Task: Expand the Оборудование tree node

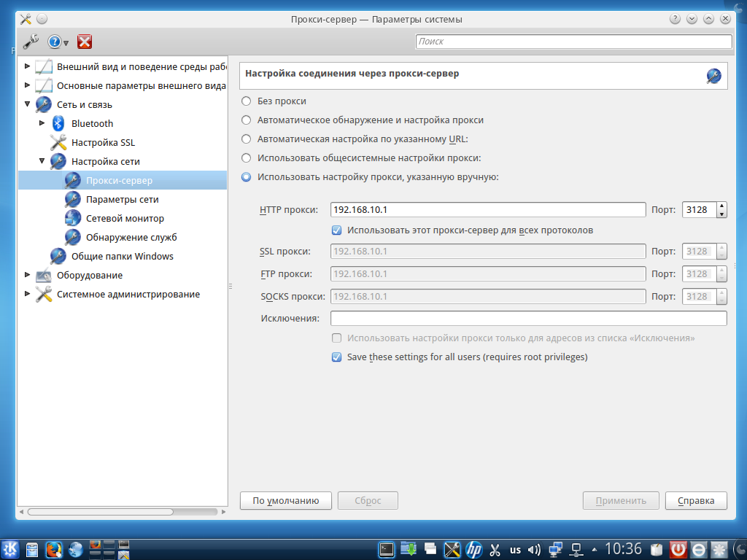Action: click(x=27, y=275)
